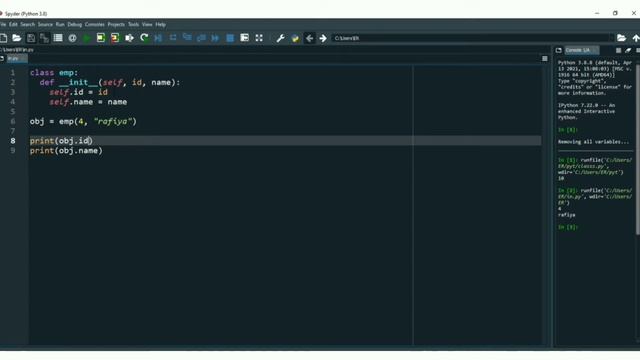Screen dimensions: 640x360
Task: Run selection or current line icon
Action: [129, 38]
